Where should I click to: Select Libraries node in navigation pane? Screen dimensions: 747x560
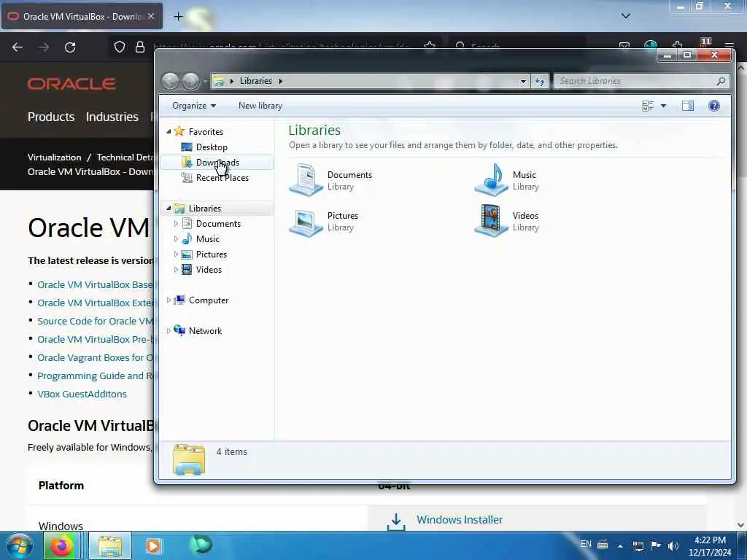(204, 208)
